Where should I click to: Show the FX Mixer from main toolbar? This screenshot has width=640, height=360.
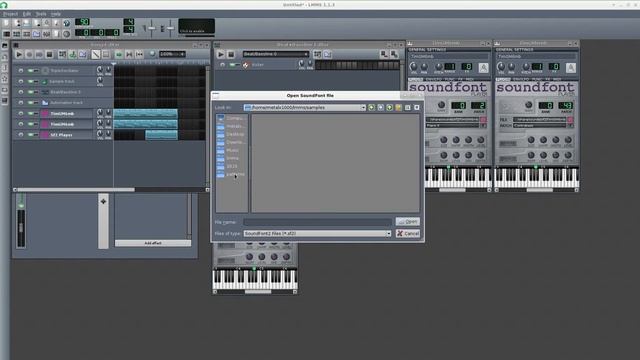tap(47, 34)
